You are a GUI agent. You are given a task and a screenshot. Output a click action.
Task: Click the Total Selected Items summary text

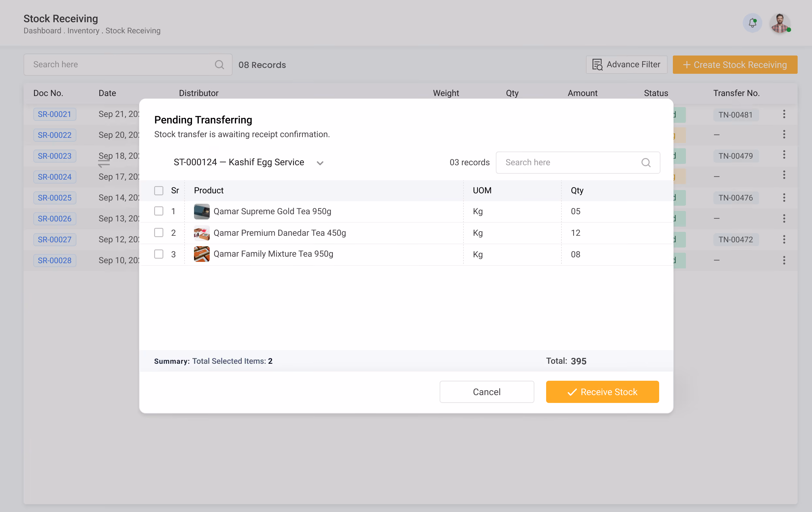[232, 361]
